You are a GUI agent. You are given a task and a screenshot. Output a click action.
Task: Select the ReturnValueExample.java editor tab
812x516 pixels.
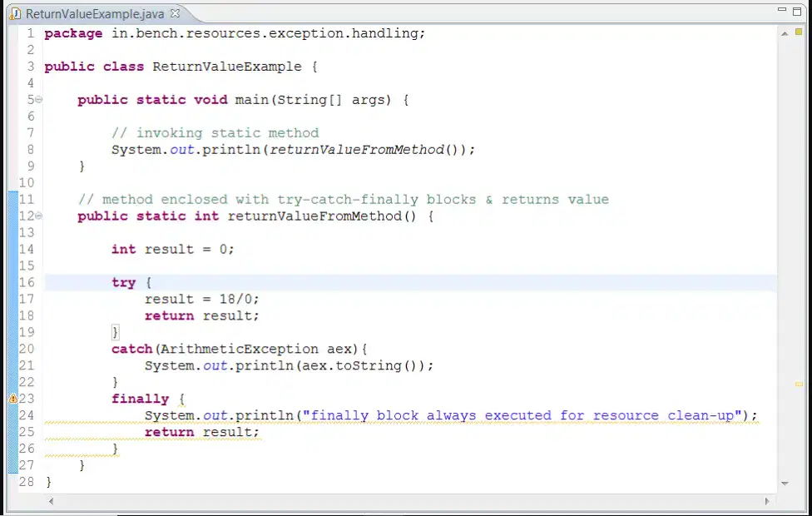(95, 14)
